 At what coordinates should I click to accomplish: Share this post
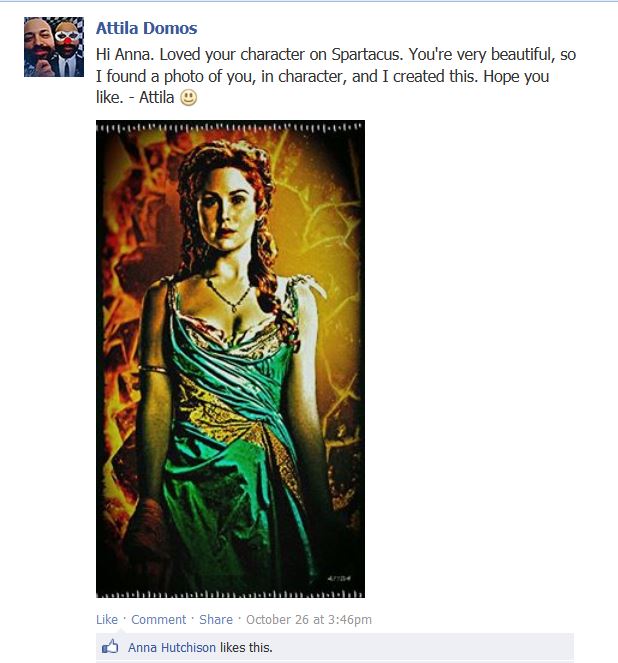(x=216, y=619)
